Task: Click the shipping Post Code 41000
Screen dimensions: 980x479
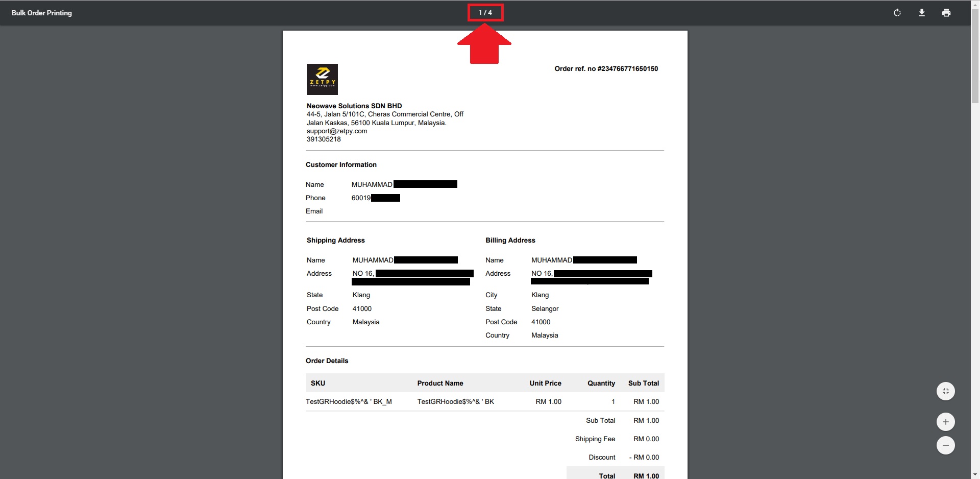Action: pyautogui.click(x=362, y=308)
